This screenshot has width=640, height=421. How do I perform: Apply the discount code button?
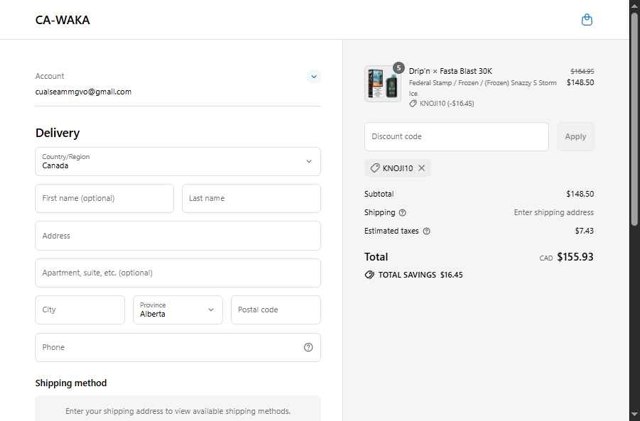click(576, 137)
